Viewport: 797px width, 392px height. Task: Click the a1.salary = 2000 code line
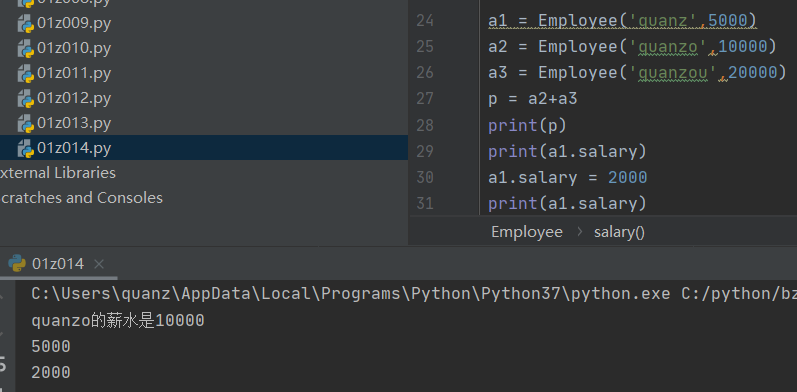(567, 177)
